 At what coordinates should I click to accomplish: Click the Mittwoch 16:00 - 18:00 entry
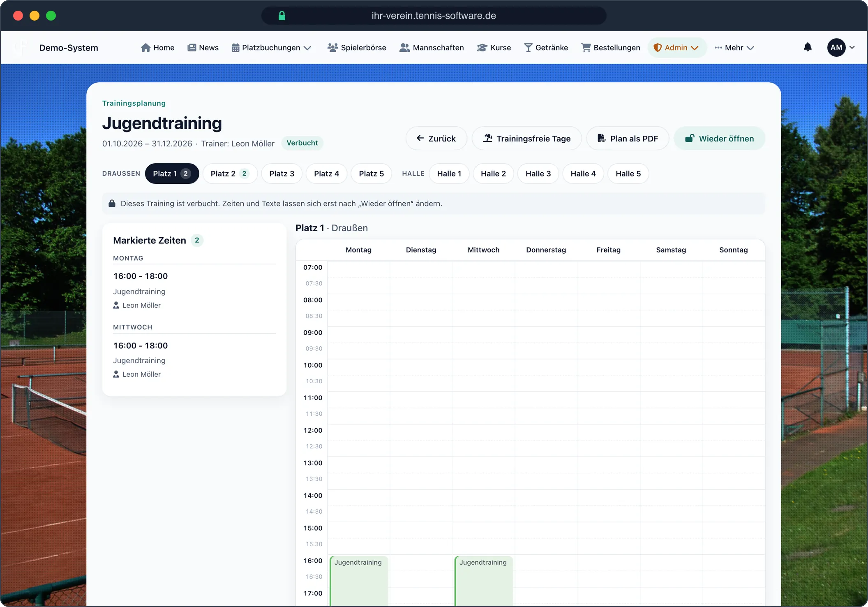click(141, 345)
